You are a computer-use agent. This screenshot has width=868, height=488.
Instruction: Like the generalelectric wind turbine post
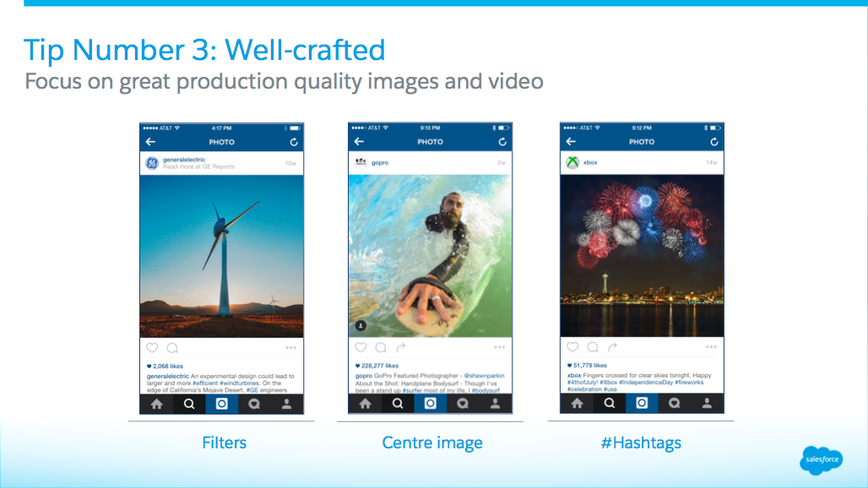(x=152, y=348)
